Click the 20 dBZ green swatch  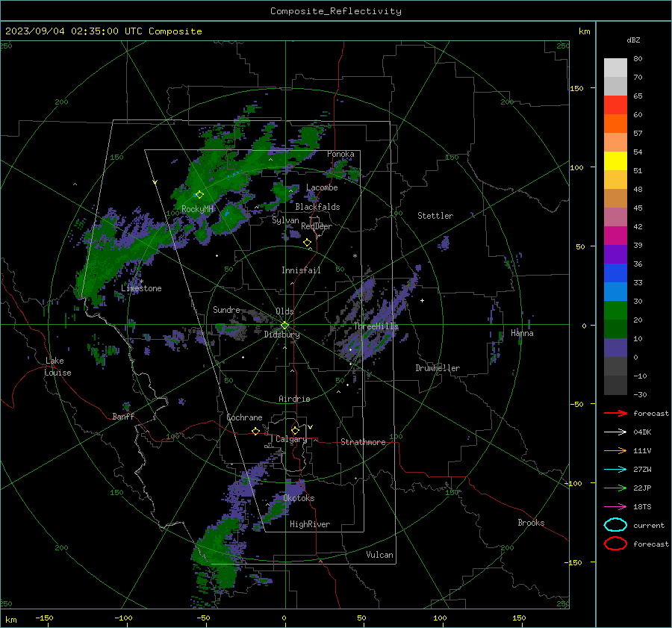click(615, 311)
